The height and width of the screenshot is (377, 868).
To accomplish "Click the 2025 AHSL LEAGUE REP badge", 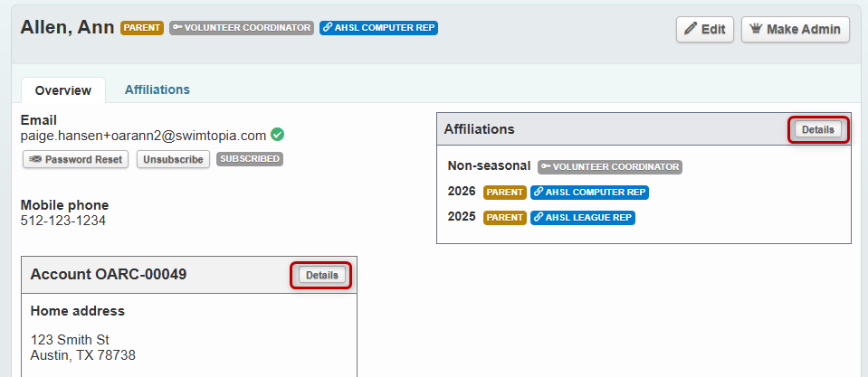I will (583, 218).
